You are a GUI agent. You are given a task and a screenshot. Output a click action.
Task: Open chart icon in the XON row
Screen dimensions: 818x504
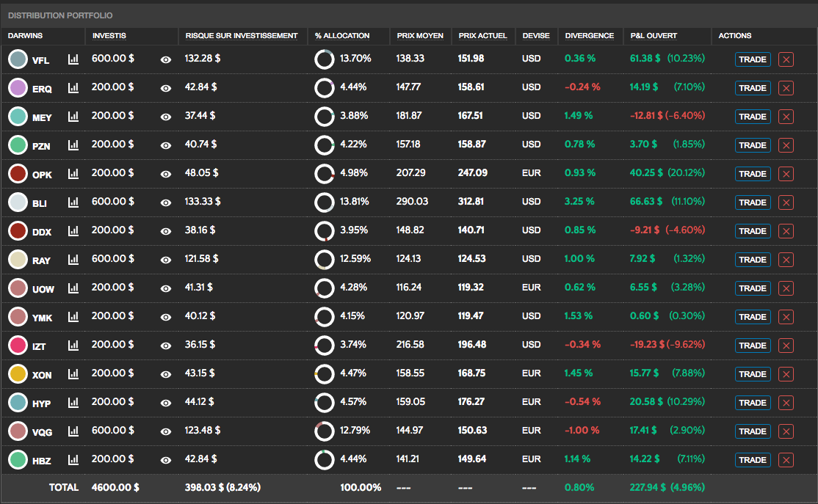click(x=73, y=374)
